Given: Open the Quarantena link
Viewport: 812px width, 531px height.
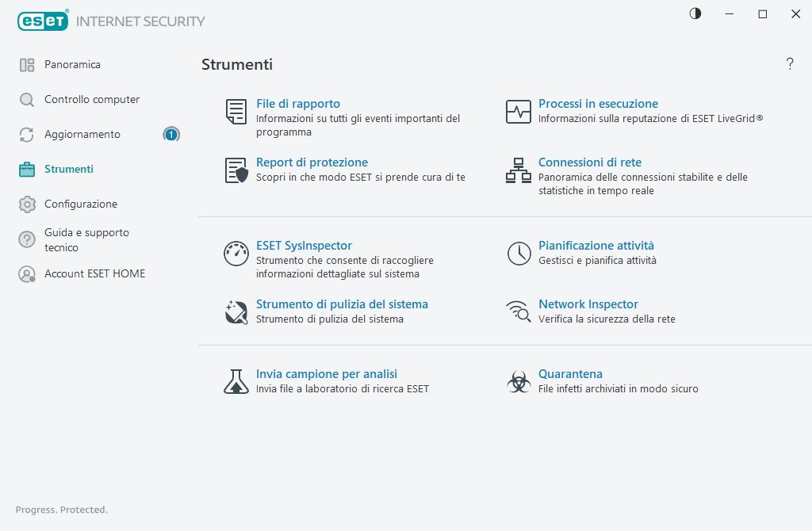Looking at the screenshot, I should tap(570, 374).
